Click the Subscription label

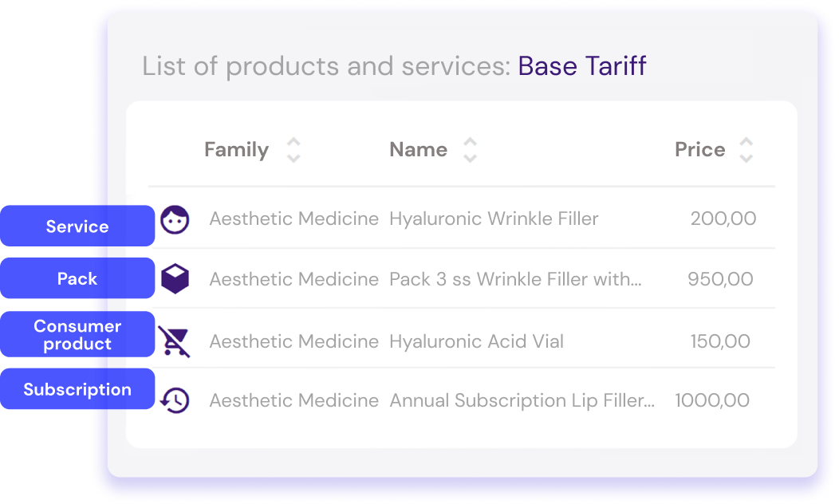coord(77,389)
